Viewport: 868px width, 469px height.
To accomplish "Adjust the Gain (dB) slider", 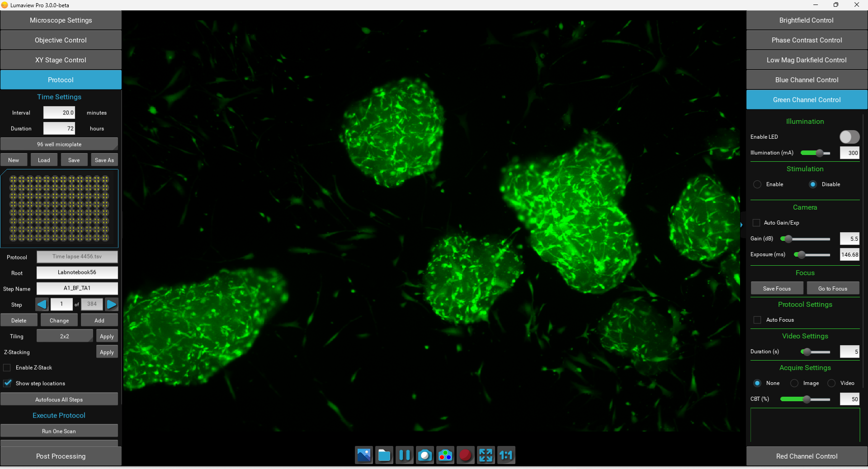I will point(805,239).
